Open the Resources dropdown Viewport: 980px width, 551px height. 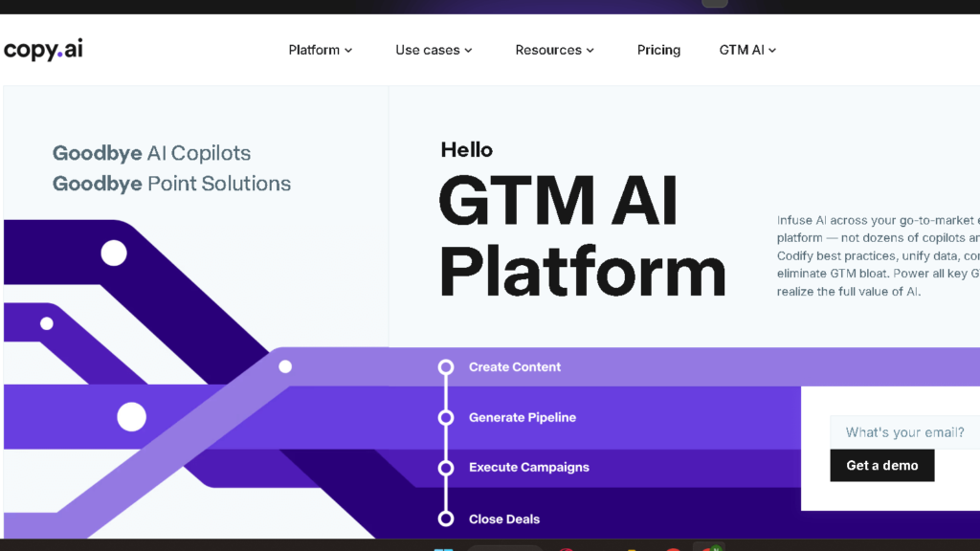pos(553,50)
